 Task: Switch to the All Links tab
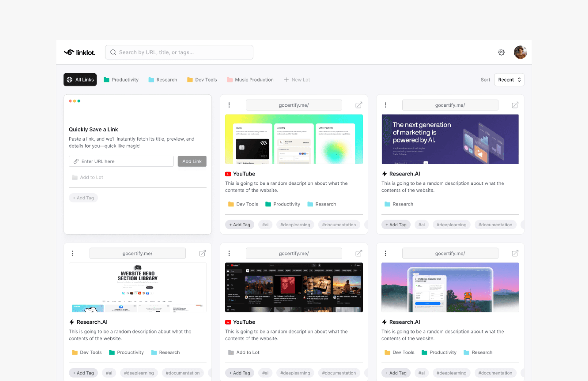tap(80, 80)
